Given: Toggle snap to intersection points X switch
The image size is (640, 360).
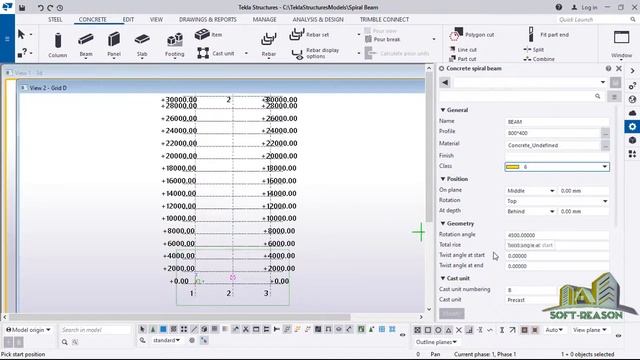Looking at the screenshot, I should (x=459, y=330).
